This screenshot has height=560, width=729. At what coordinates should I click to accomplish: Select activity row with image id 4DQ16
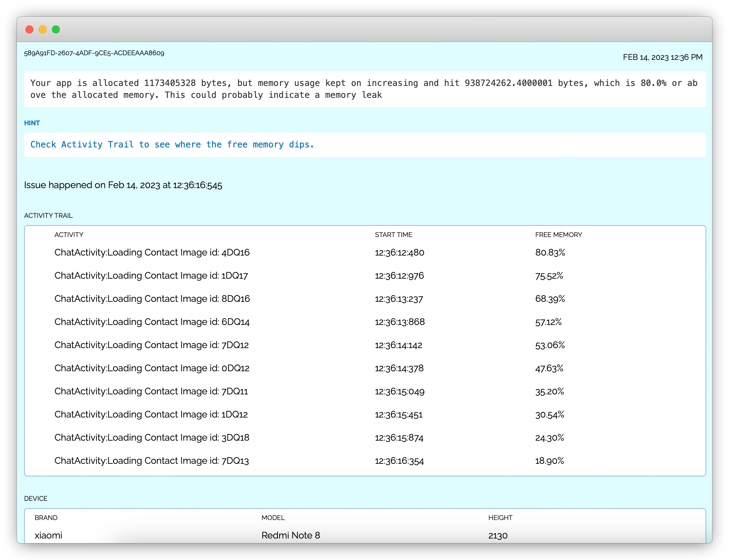pyautogui.click(x=152, y=253)
